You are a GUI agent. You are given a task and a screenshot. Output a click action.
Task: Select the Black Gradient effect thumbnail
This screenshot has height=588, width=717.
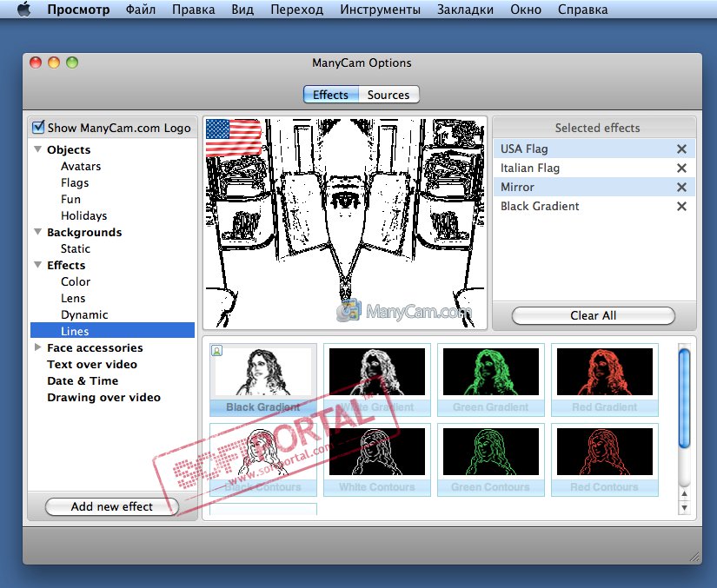click(263, 380)
